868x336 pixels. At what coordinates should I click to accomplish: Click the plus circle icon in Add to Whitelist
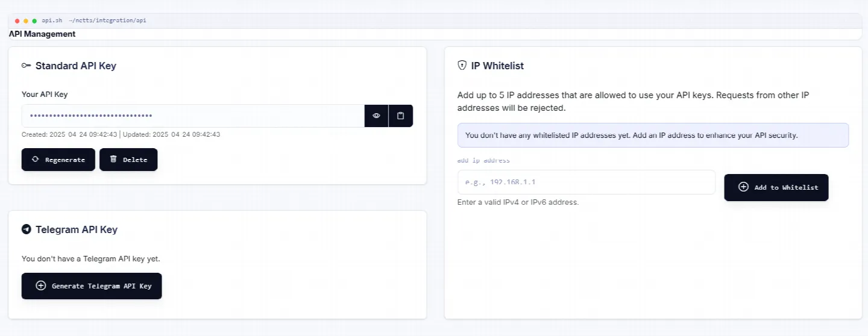(743, 187)
